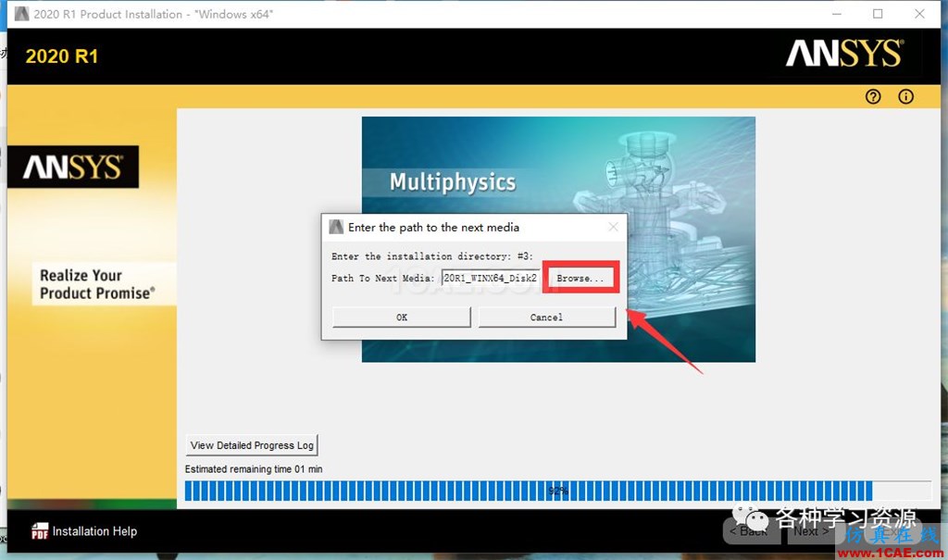948x560 pixels.
Task: Click '2020 R1' version header text
Action: (x=62, y=56)
